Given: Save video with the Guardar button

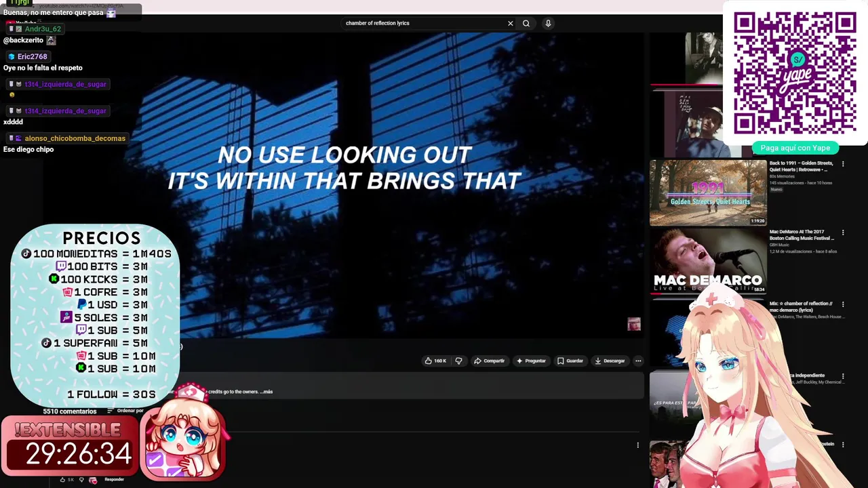Looking at the screenshot, I should coord(570,361).
